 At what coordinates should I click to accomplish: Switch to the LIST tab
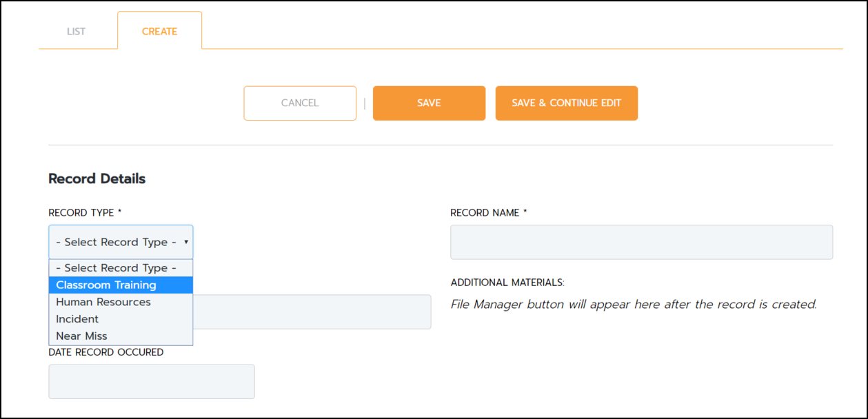pyautogui.click(x=77, y=32)
